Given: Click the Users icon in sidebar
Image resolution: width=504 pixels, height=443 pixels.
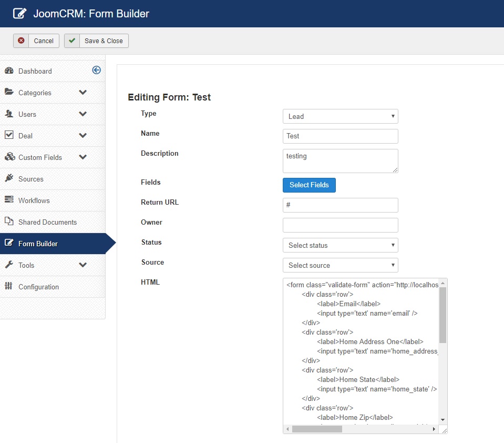Looking at the screenshot, I should coord(9,114).
